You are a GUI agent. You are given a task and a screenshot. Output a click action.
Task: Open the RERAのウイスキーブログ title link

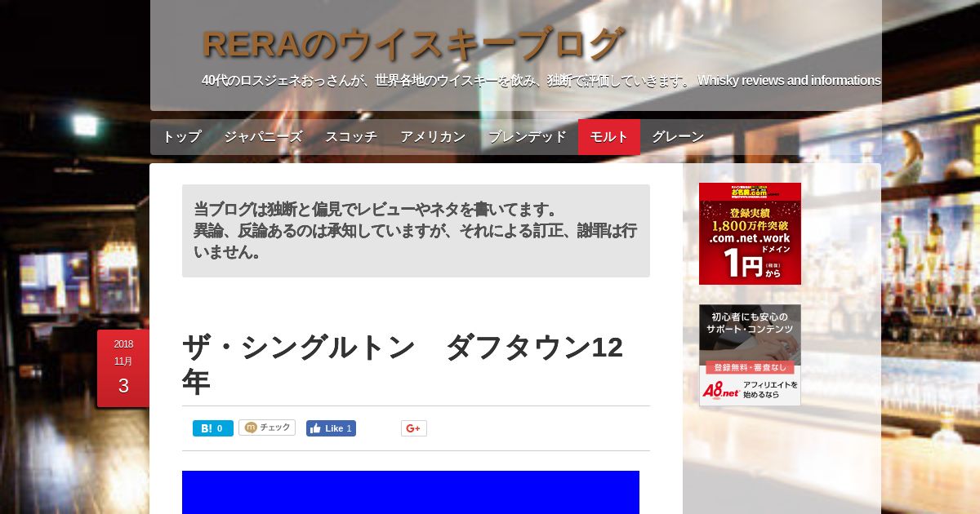coord(414,44)
